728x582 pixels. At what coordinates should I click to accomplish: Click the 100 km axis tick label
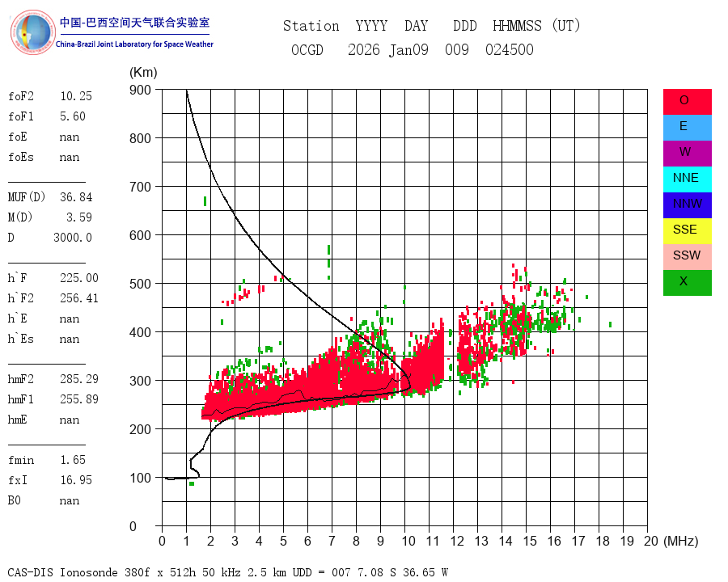140,478
